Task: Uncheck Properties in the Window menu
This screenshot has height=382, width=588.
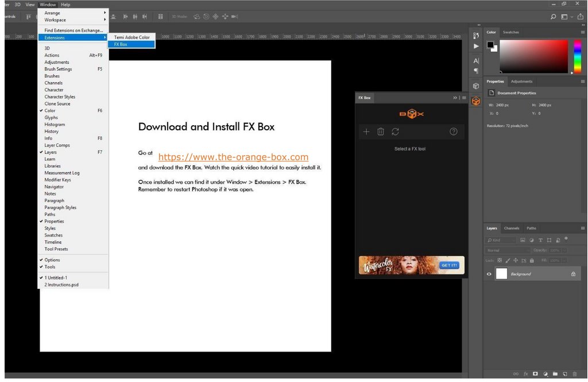Action: click(54, 221)
